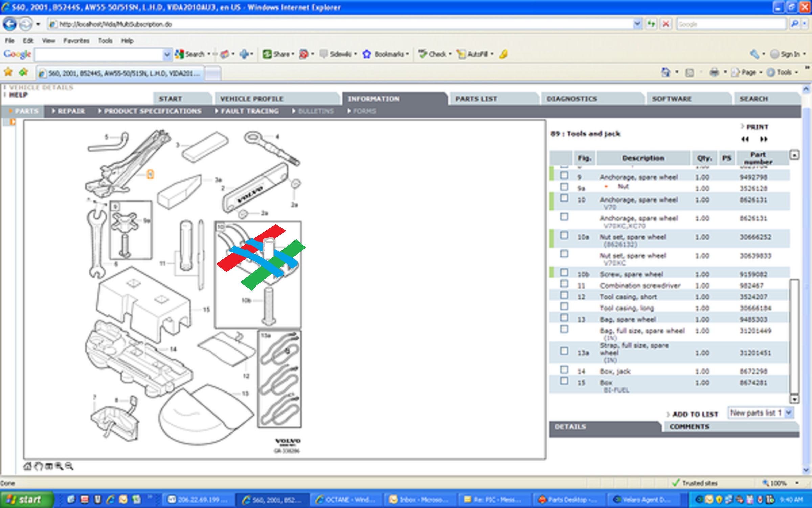
Task: Check the Combination screwdriver row checkbox
Action: click(564, 284)
